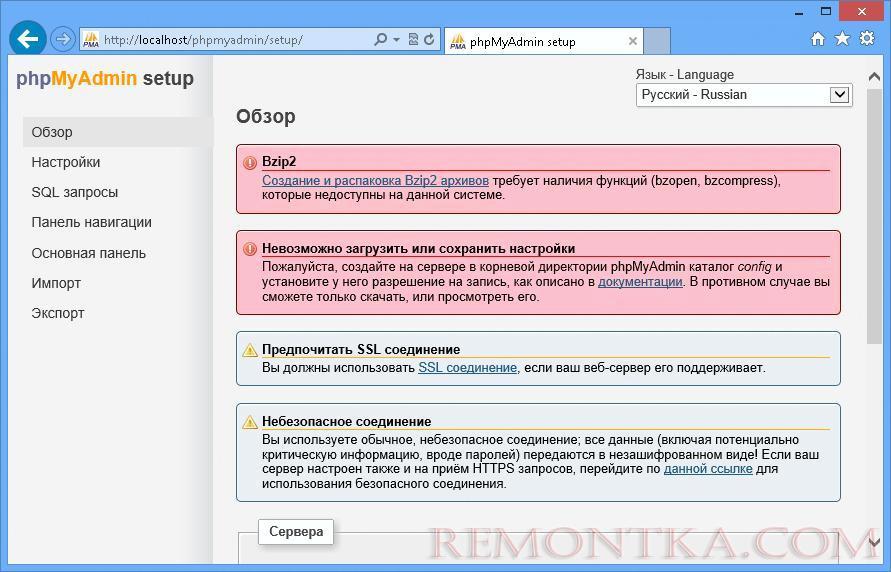The height and width of the screenshot is (572, 891).
Task: Toggle compatibility view icon in address bar
Action: 414,39
